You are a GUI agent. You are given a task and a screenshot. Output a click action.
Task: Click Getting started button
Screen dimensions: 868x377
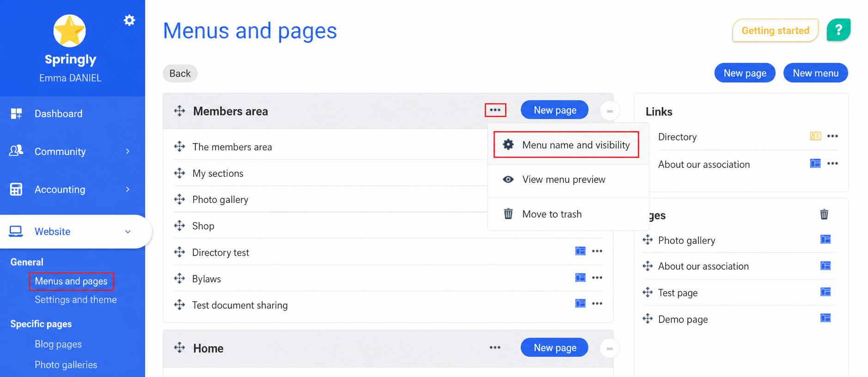coord(775,30)
